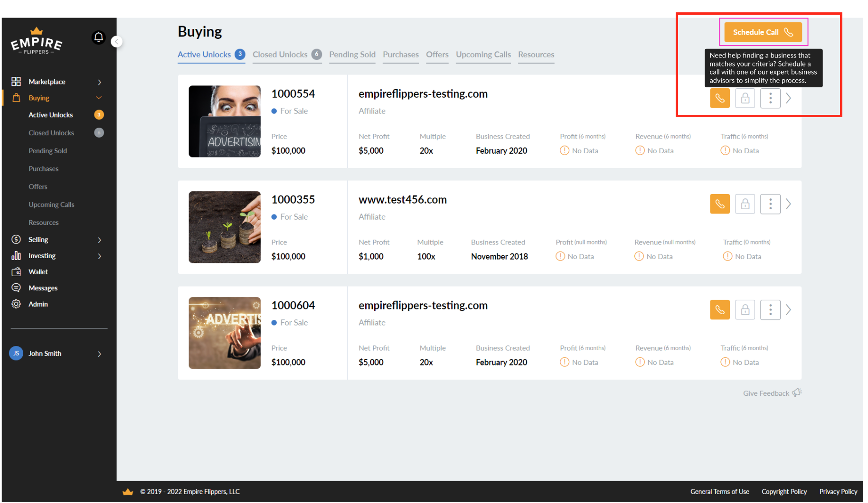Open three-dot menu for listing 1000604
The height and width of the screenshot is (503, 868).
click(770, 310)
